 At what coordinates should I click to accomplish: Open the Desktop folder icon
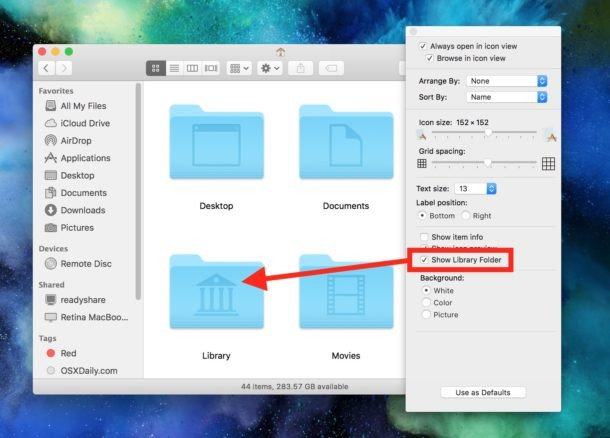(215, 145)
